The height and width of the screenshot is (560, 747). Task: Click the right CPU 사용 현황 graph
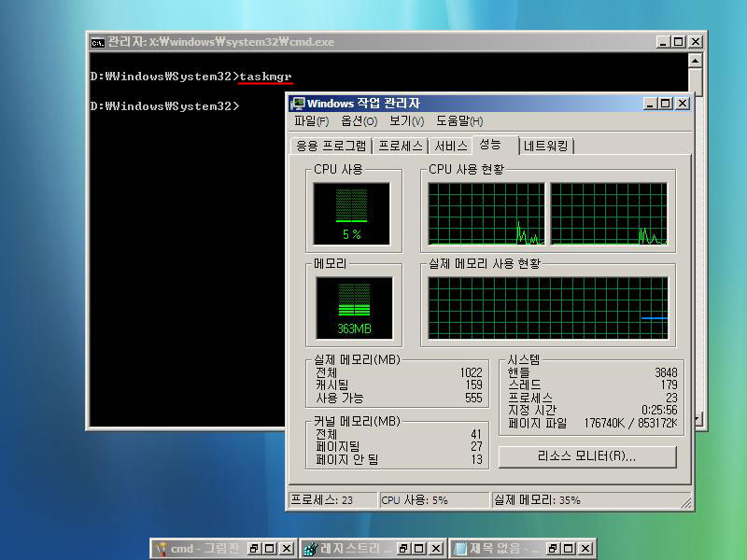click(609, 214)
